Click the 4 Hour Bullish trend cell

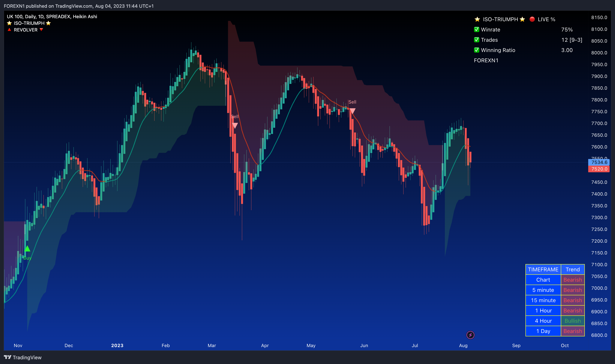(x=573, y=321)
